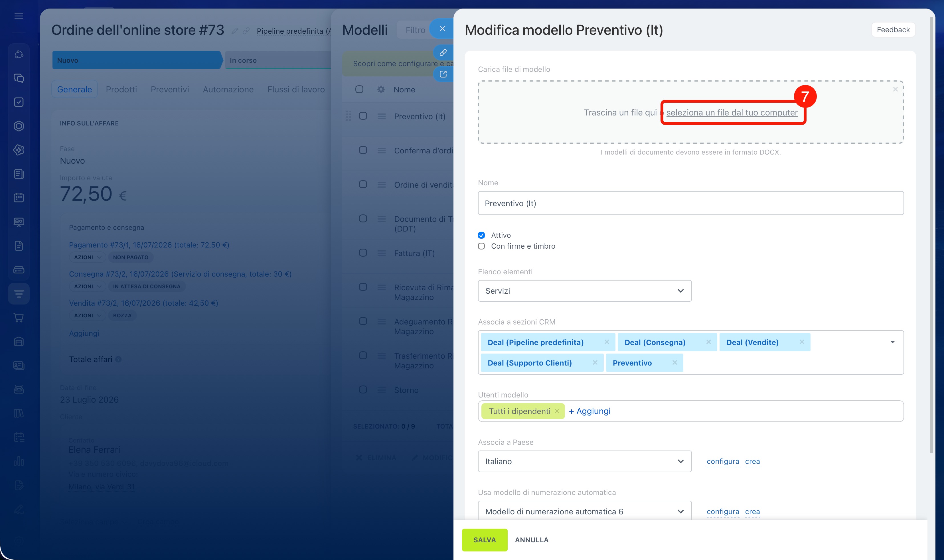Open the shopping cart icon in sidebar
The height and width of the screenshot is (560, 944).
19,317
